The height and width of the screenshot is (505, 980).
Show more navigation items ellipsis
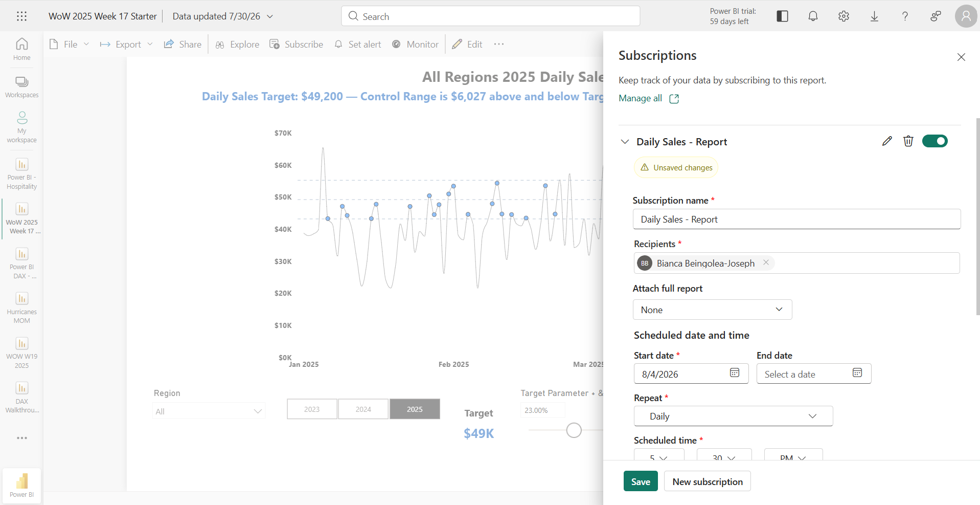point(21,438)
